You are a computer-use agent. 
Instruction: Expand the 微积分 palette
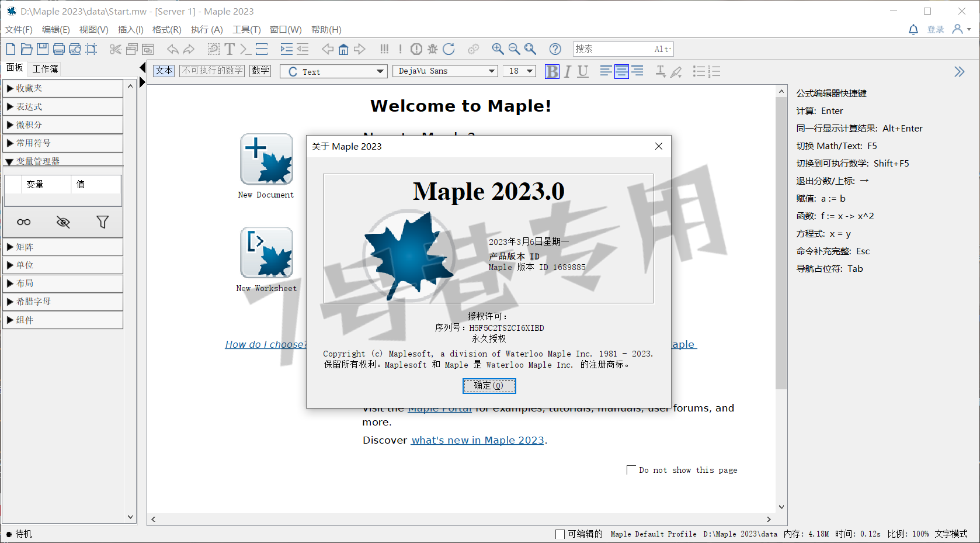[x=63, y=125]
